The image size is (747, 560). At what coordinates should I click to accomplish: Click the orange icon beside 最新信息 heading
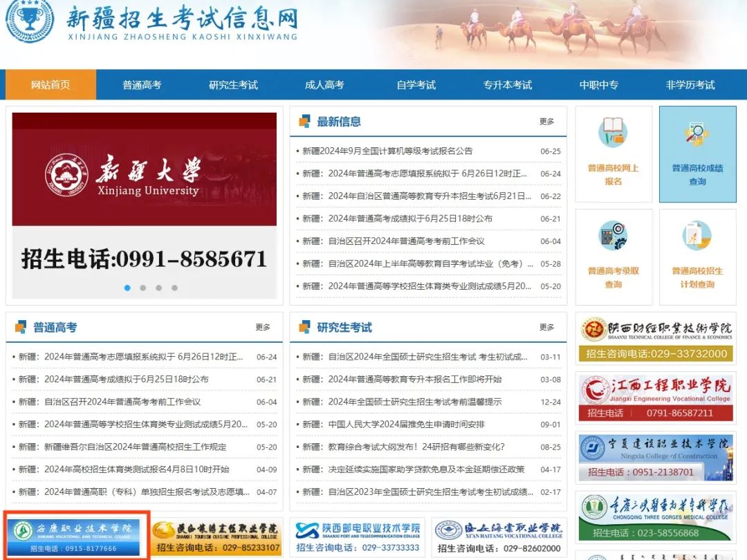tap(304, 122)
